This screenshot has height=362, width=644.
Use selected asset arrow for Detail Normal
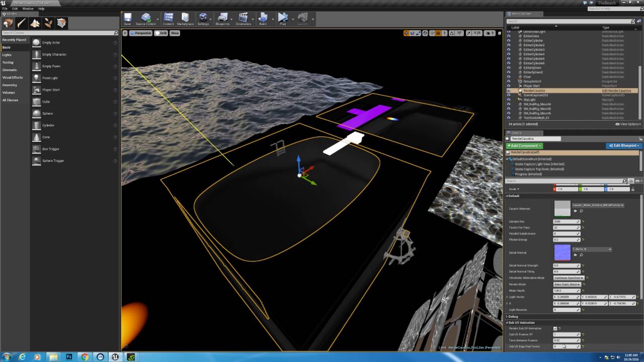tap(575, 255)
